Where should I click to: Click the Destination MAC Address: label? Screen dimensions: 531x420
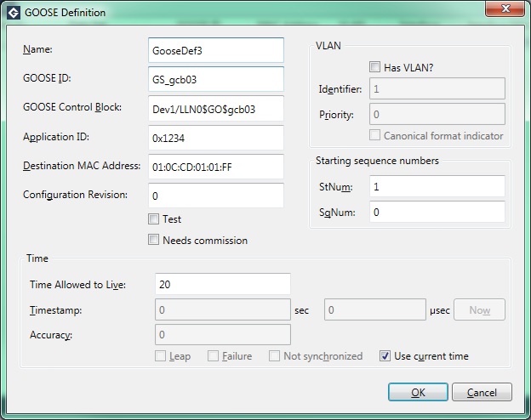pos(82,166)
